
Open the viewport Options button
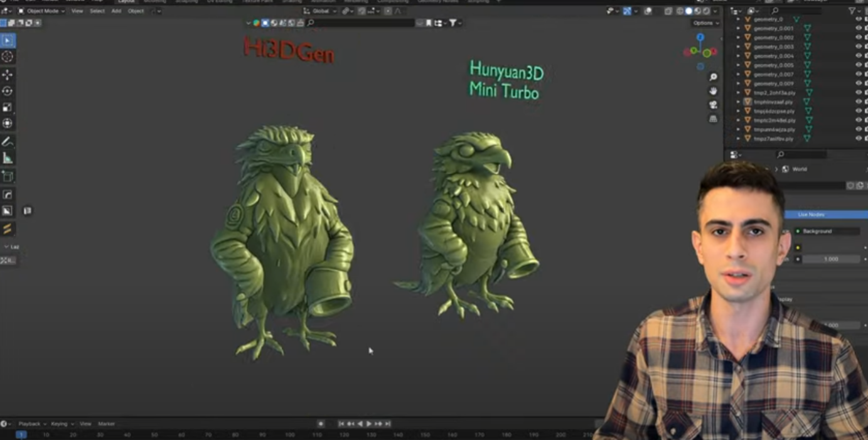[x=705, y=23]
